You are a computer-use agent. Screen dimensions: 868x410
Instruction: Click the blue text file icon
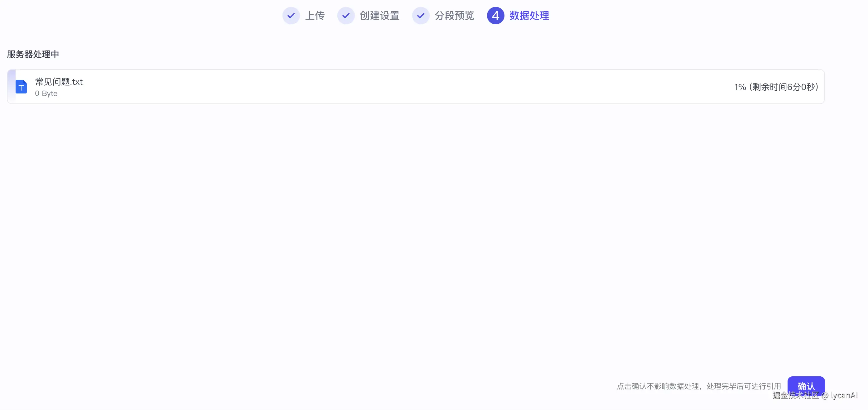click(21, 87)
